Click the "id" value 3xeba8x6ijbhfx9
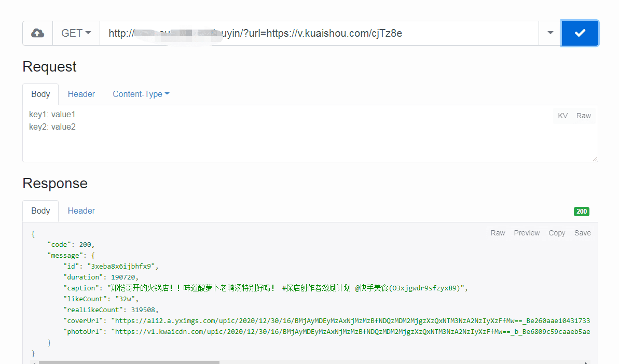This screenshot has height=364, width=619. pyautogui.click(x=121, y=267)
